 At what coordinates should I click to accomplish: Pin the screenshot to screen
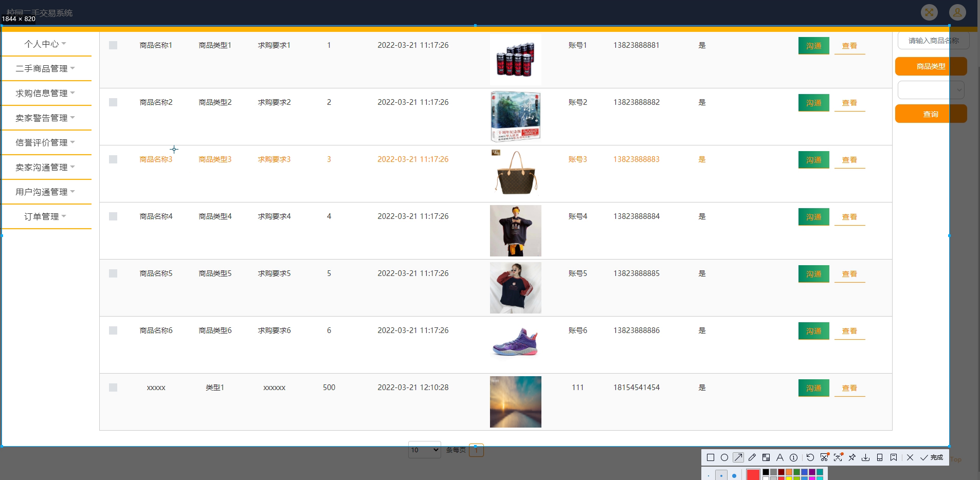(x=852, y=457)
